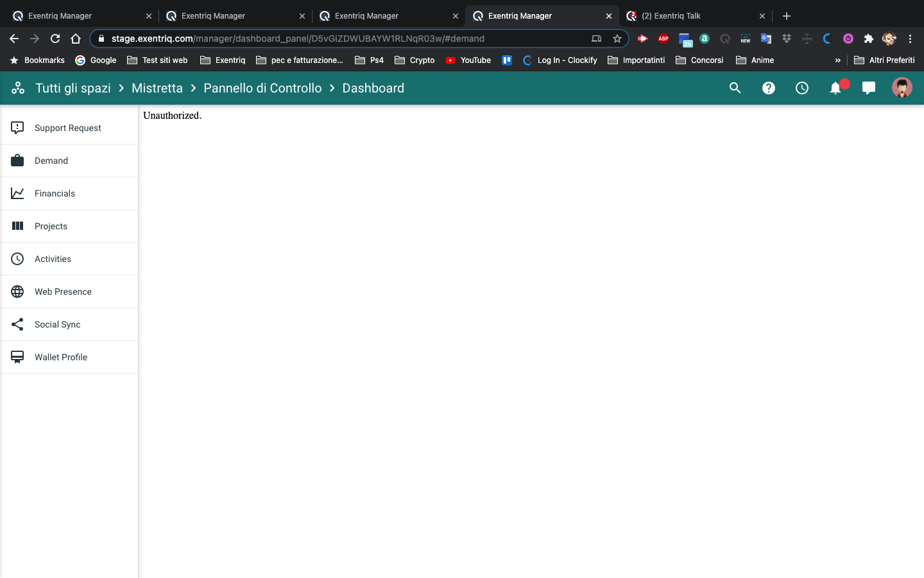Open the help question mark icon
The height and width of the screenshot is (578, 924).
(768, 88)
